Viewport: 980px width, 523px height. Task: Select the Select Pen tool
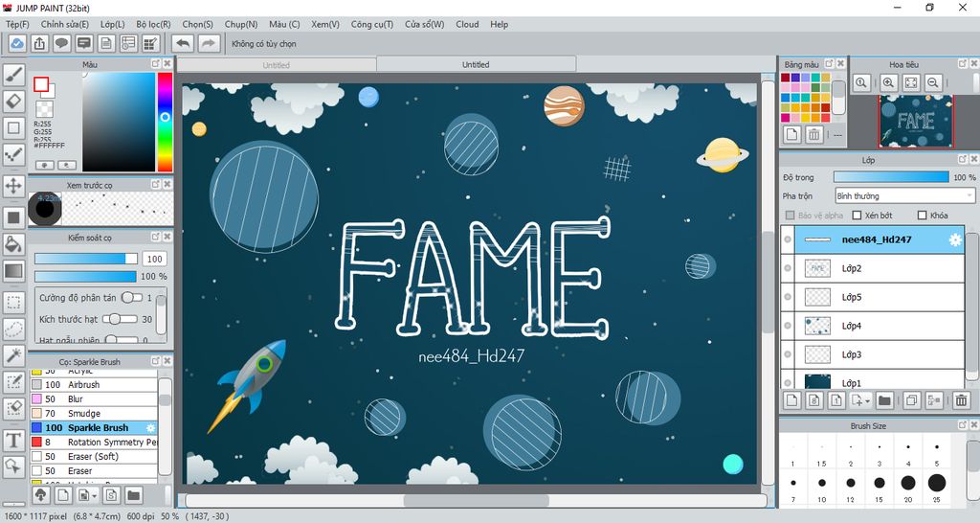[x=13, y=382]
